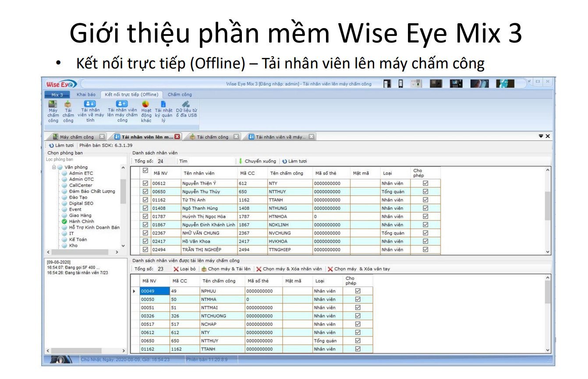Close the Máy chấm công document tab
The height and width of the screenshot is (379, 588).
102,137
